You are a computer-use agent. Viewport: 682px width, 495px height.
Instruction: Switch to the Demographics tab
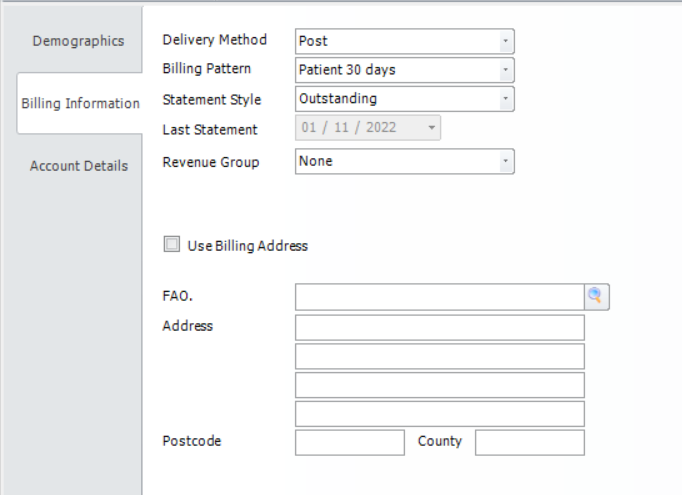pos(78,41)
